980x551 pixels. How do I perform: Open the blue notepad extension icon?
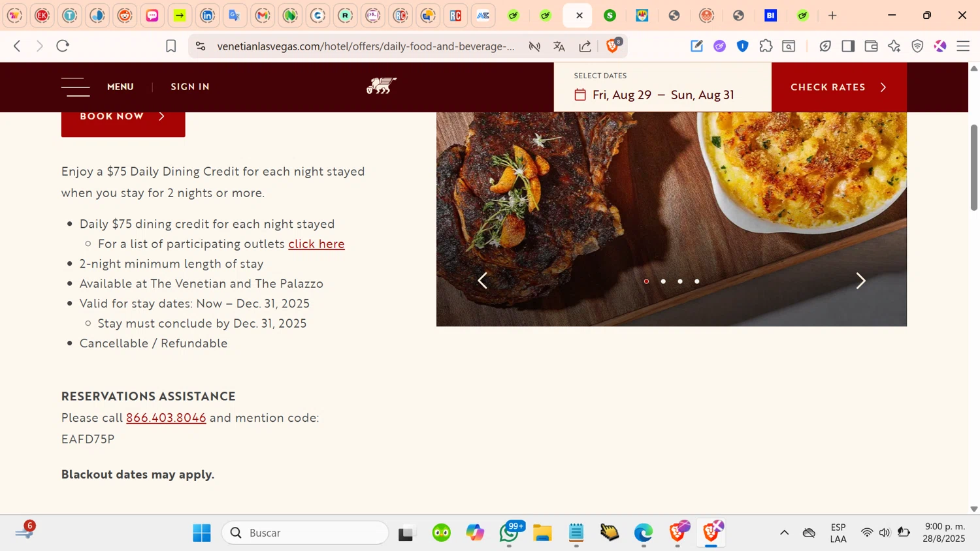point(697,46)
